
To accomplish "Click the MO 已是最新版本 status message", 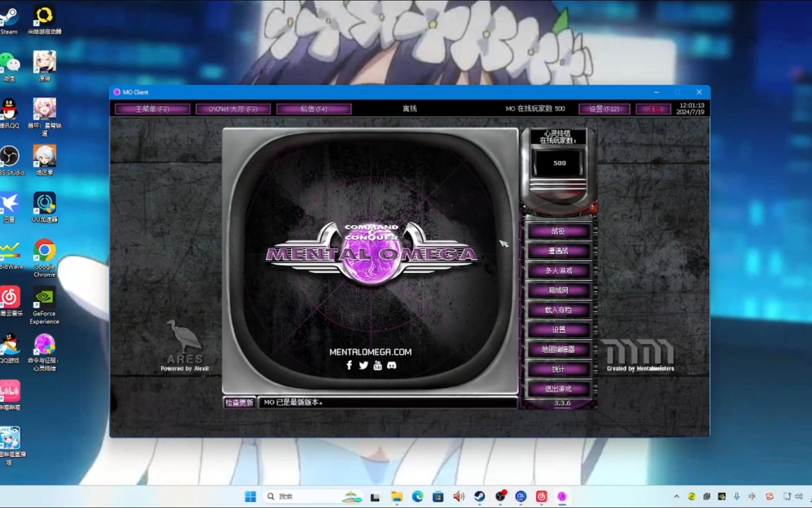I will [x=293, y=402].
